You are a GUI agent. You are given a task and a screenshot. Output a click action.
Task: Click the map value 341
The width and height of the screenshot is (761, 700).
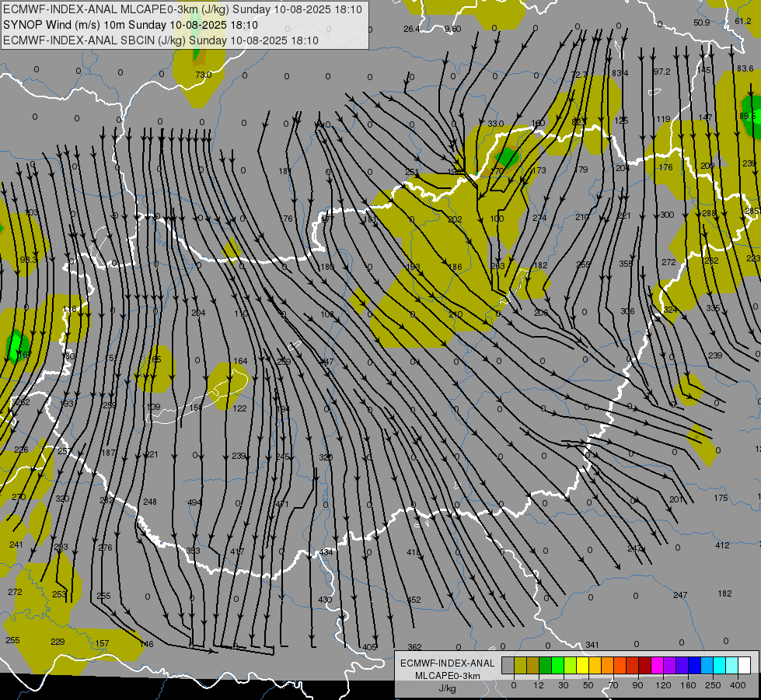[x=592, y=645]
